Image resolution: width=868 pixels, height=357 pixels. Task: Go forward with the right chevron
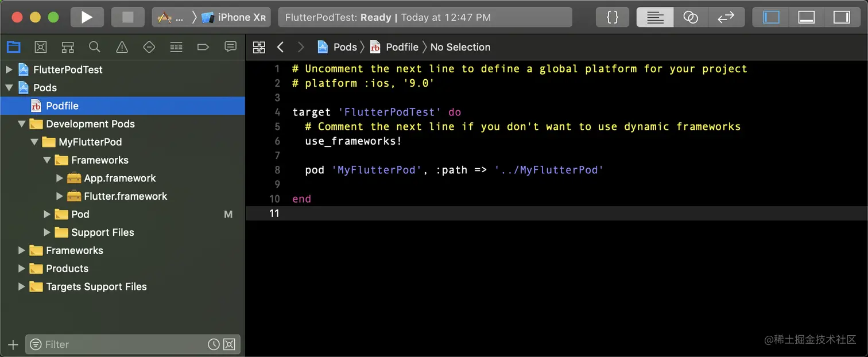tap(301, 47)
